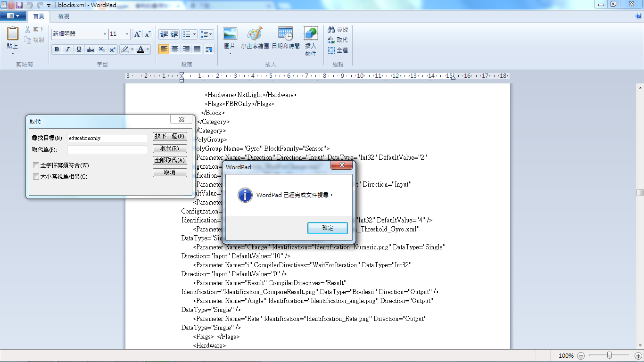644x362 pixels.
Task: Zoom in with the plus button
Action: coord(638,356)
